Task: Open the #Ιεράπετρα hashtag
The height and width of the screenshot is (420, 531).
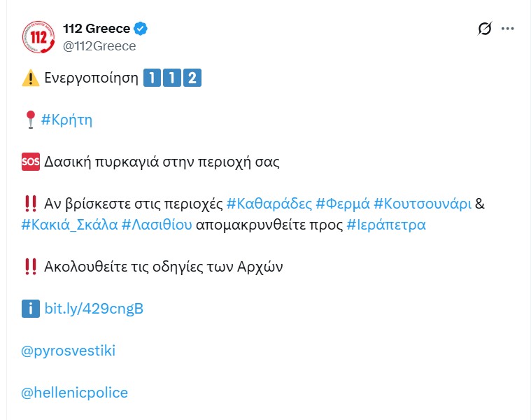Action: click(x=385, y=225)
